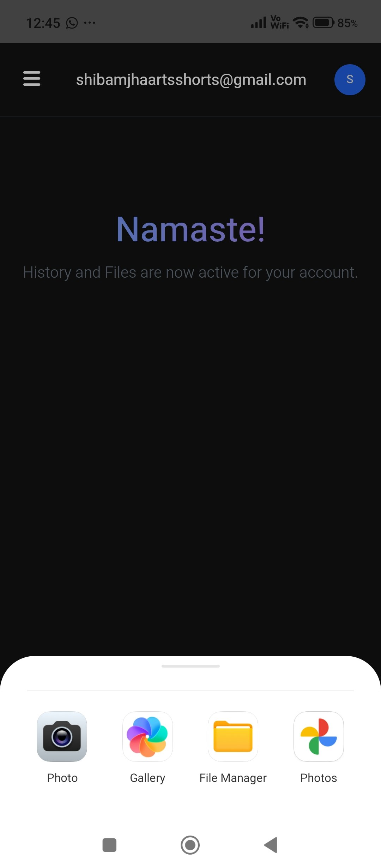Open the hamburger menu
The height and width of the screenshot is (868, 381).
pyautogui.click(x=32, y=78)
